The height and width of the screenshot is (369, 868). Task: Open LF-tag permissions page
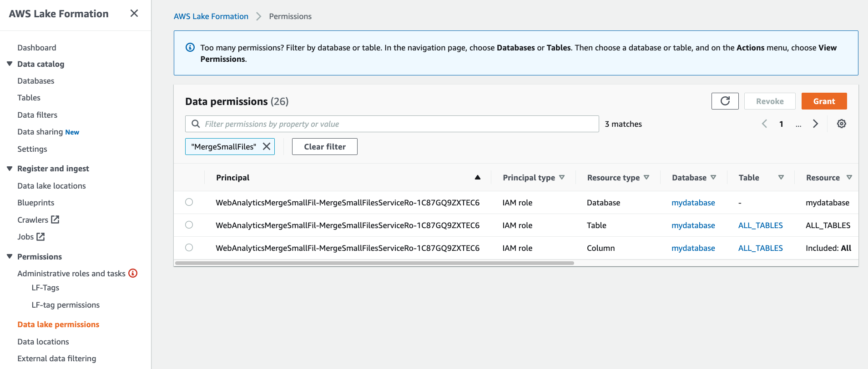[66, 305]
